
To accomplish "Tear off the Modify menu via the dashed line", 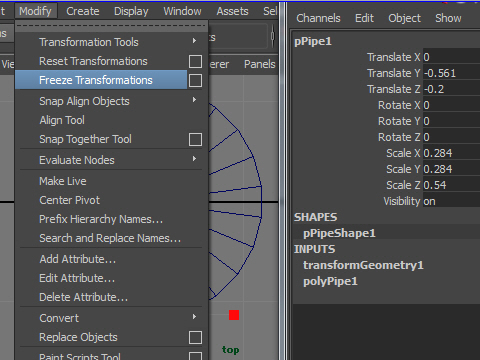I will [x=111, y=25].
